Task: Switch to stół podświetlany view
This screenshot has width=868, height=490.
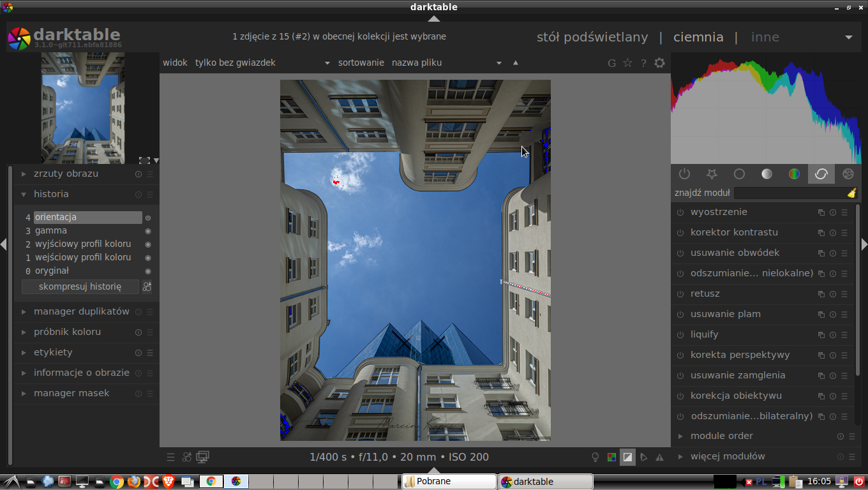Action: [592, 37]
